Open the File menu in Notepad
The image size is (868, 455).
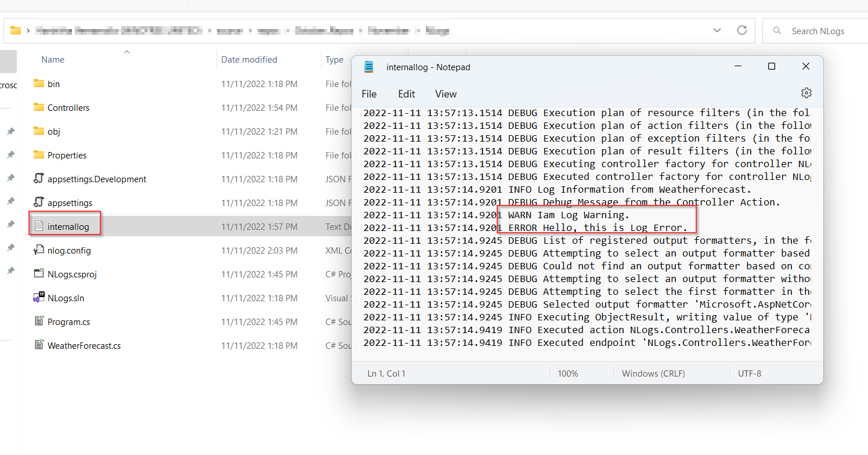pos(369,94)
